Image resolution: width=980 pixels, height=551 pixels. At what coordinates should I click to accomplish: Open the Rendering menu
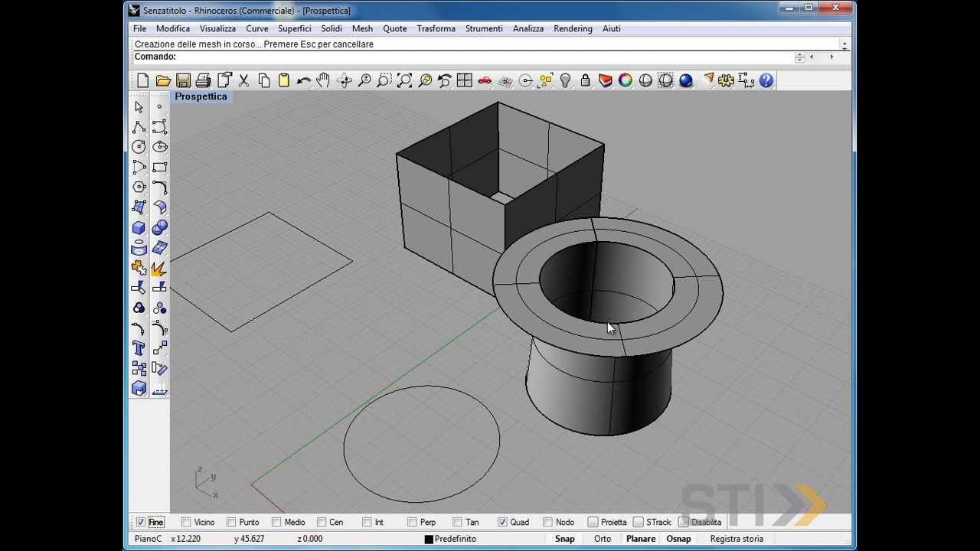573,28
